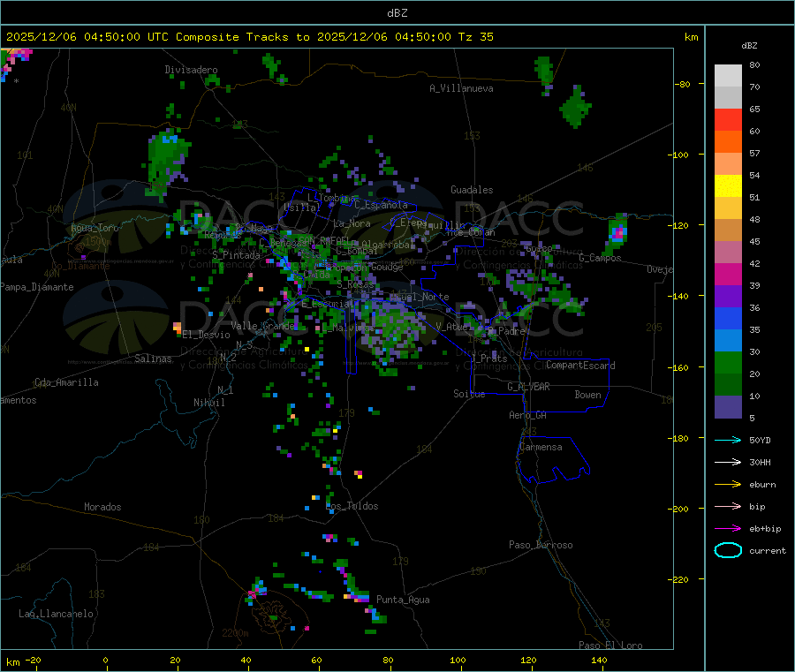Select the red swatch between 65 and 60
The height and width of the screenshot is (672, 795).
[x=728, y=119]
